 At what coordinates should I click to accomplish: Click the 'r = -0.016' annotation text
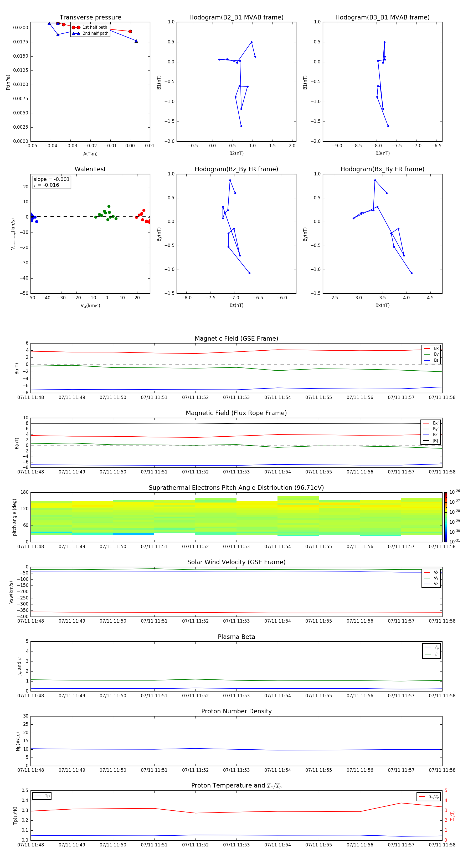click(47, 185)
